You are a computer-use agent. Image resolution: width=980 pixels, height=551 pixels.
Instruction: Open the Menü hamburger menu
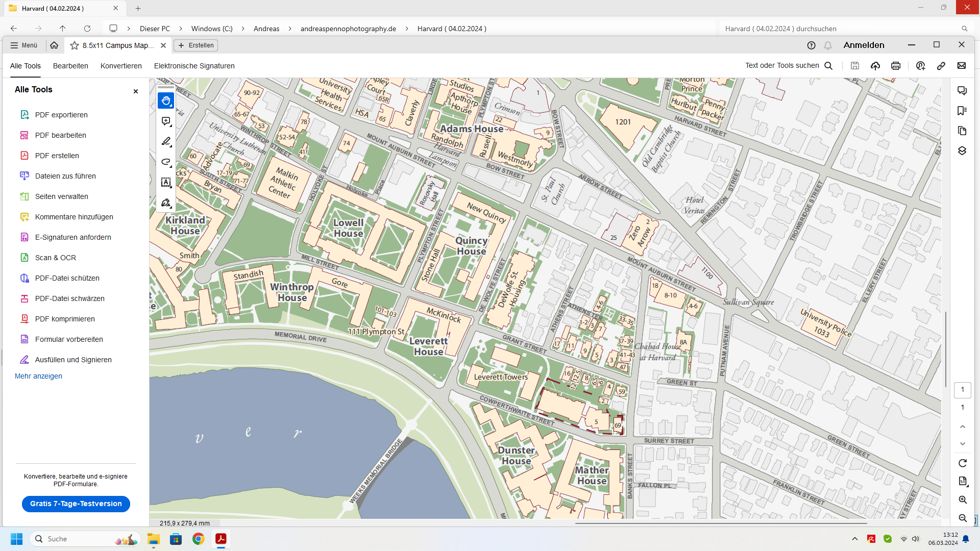coord(24,45)
